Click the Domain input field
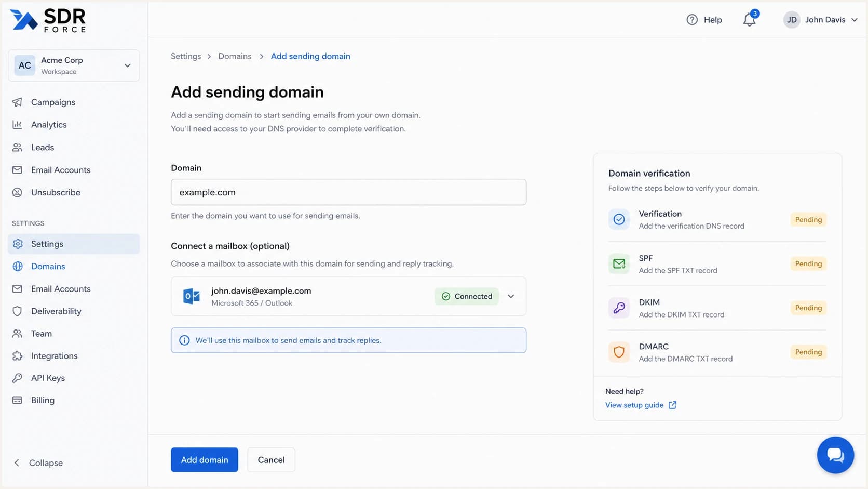Screen dimensions: 868x489 pyautogui.click(x=348, y=192)
